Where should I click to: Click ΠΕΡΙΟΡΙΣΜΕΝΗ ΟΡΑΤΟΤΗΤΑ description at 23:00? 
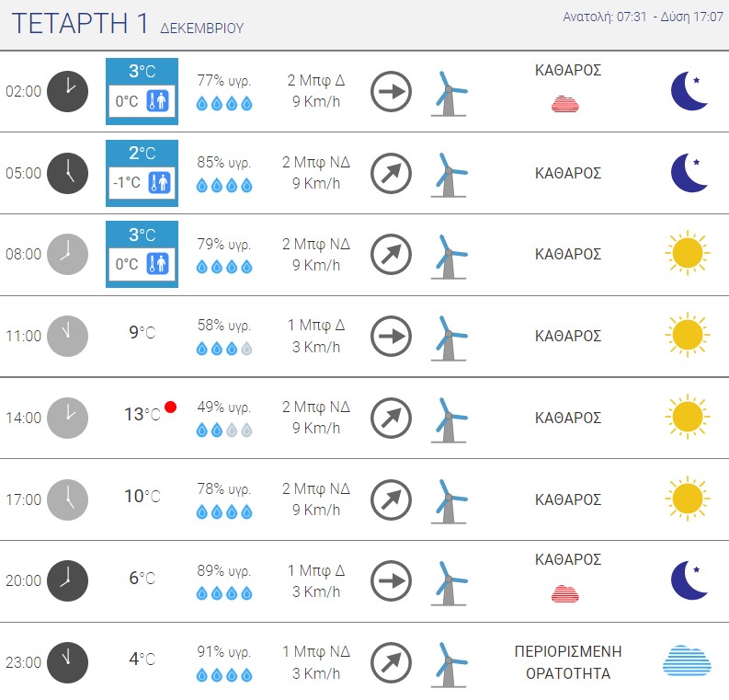[567, 662]
